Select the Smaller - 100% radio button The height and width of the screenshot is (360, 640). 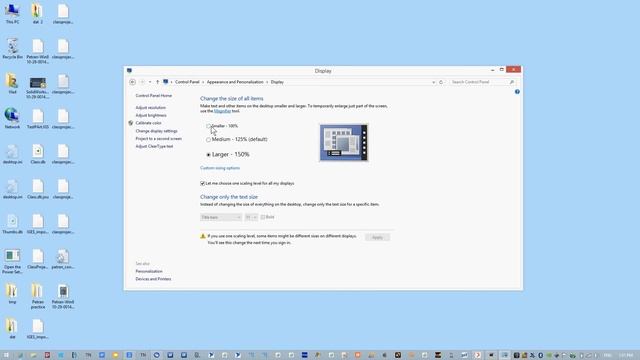(x=209, y=126)
